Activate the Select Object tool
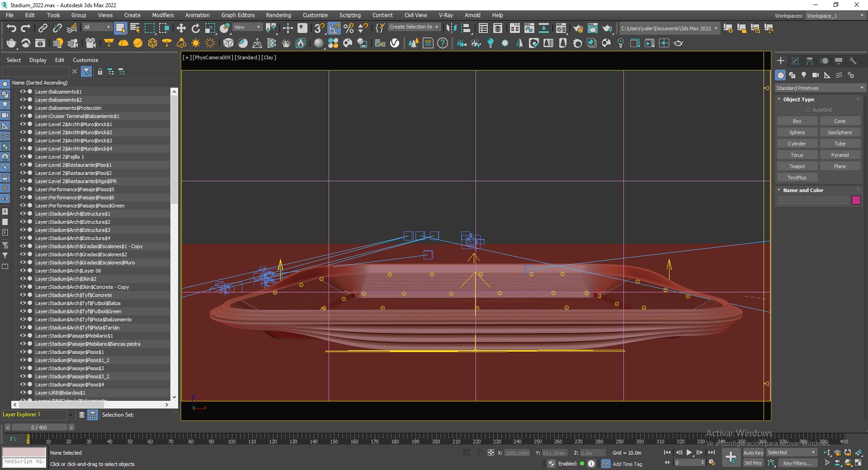The image size is (868, 470). click(120, 28)
